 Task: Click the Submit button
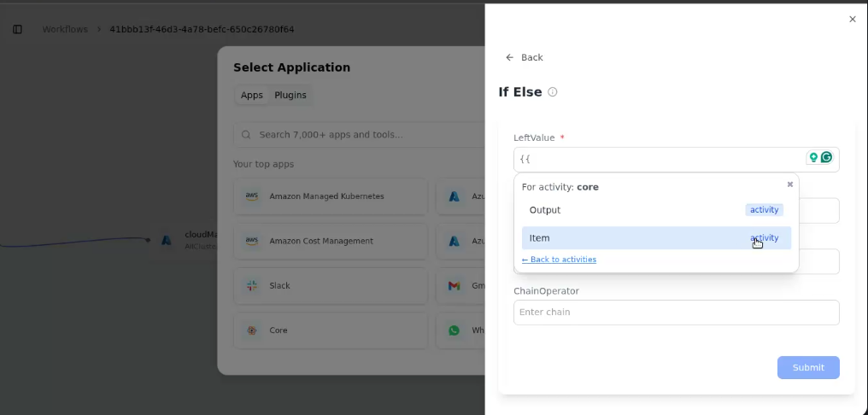pos(808,367)
